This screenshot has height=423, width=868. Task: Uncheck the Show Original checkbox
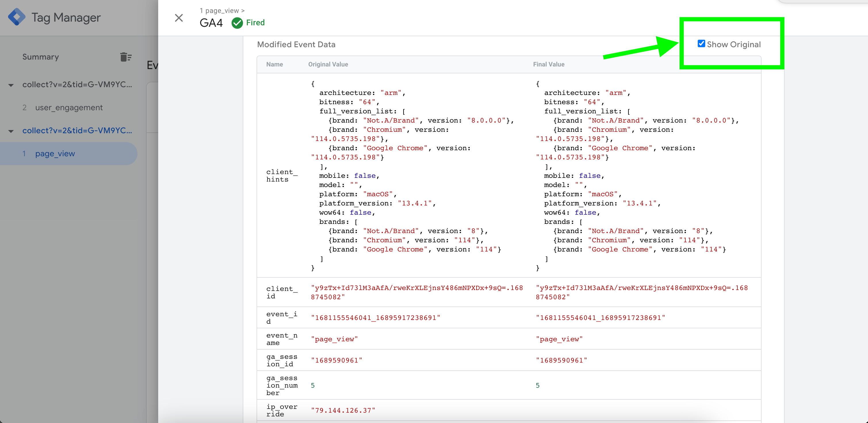pyautogui.click(x=701, y=44)
